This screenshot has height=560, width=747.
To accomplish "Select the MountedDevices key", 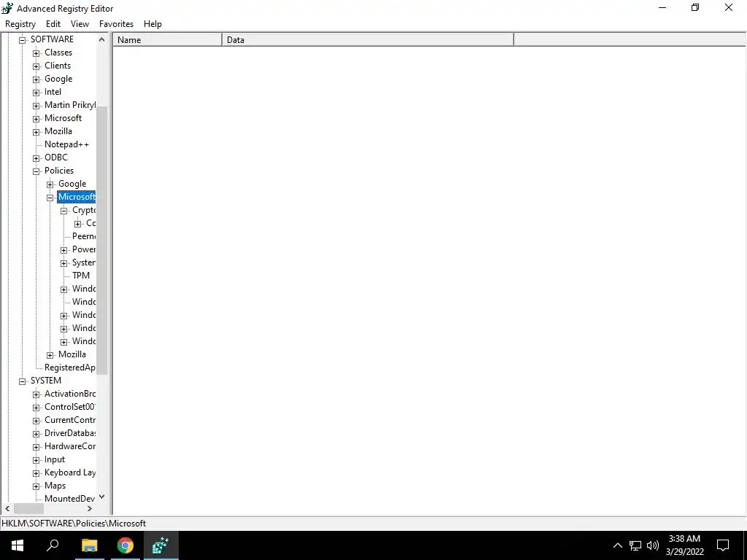I will [x=70, y=499].
